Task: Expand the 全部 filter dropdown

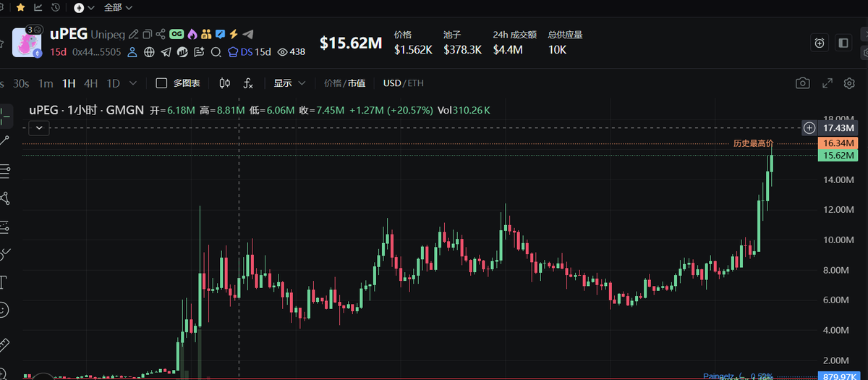Action: coord(118,7)
